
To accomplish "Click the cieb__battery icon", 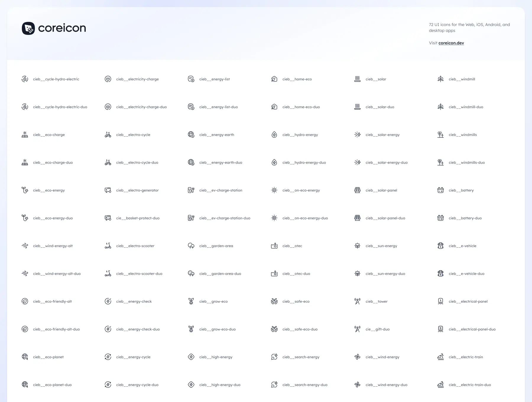I will tap(440, 190).
